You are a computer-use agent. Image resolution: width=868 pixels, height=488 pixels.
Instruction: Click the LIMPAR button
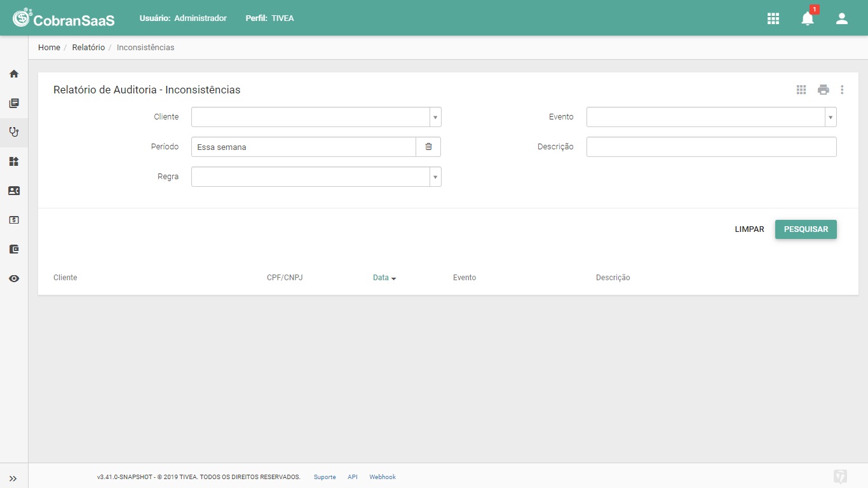click(x=750, y=229)
